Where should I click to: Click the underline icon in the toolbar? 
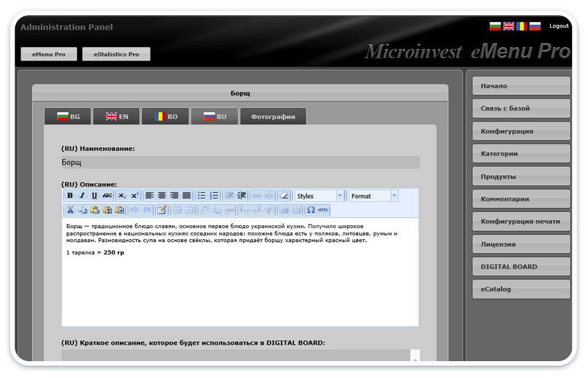coord(95,195)
